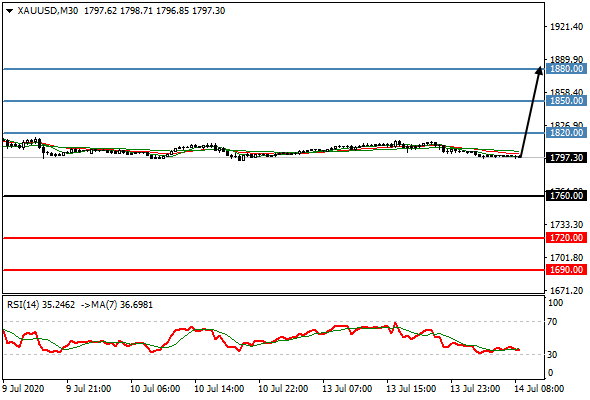Select the 1820.00 blue price label
Screen dimensions: 590x400
[566, 133]
